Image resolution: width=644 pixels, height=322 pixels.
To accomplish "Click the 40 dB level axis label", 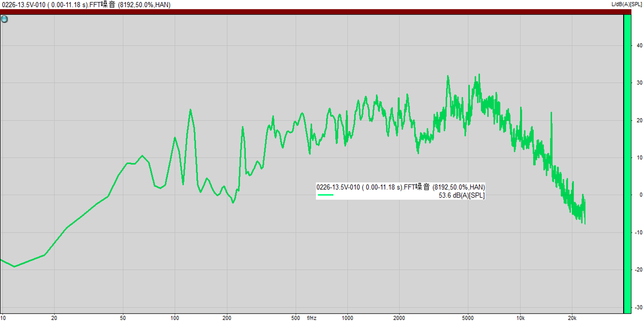I will coord(639,46).
